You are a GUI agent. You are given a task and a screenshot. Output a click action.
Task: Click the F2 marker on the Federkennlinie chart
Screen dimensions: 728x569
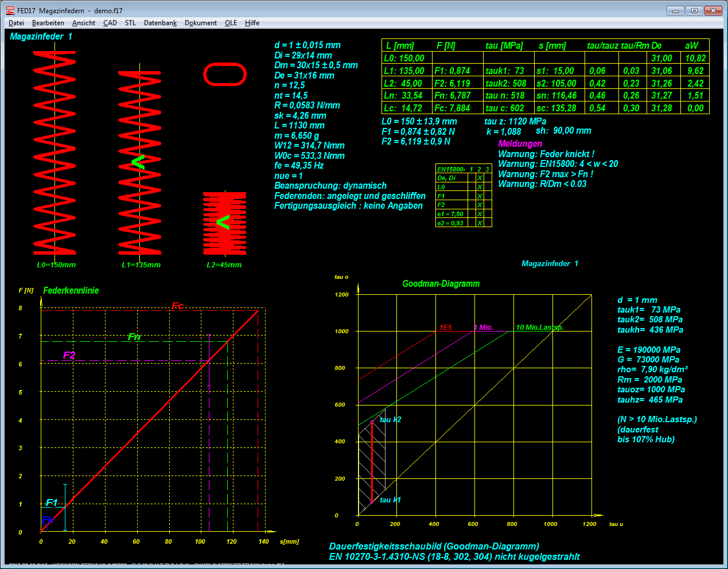tap(69, 356)
